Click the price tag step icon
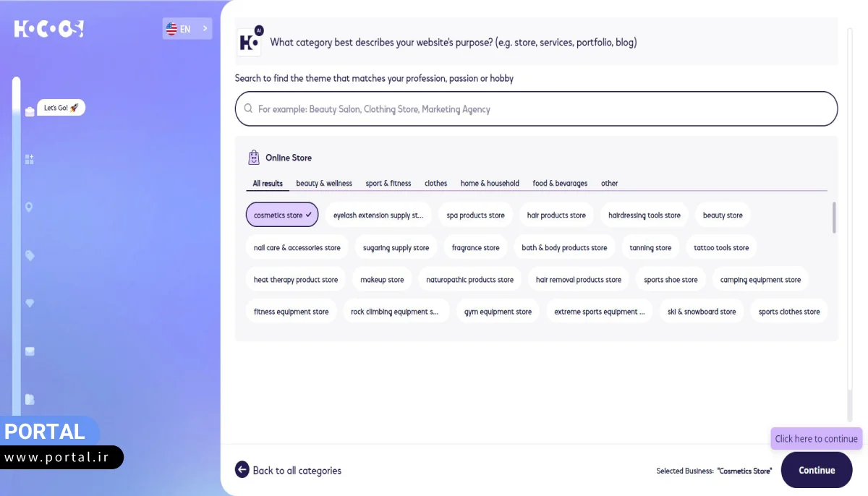Image resolution: width=868 pixels, height=496 pixels. pyautogui.click(x=30, y=255)
